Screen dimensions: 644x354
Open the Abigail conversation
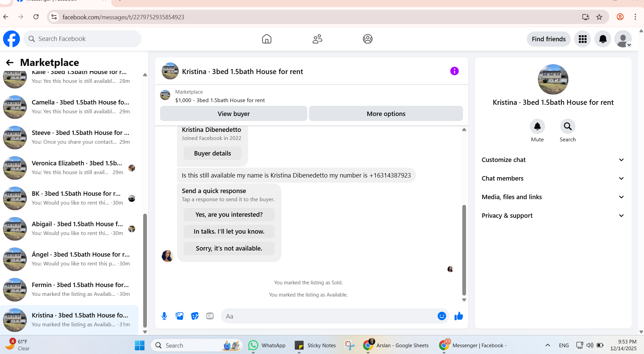coord(69,229)
